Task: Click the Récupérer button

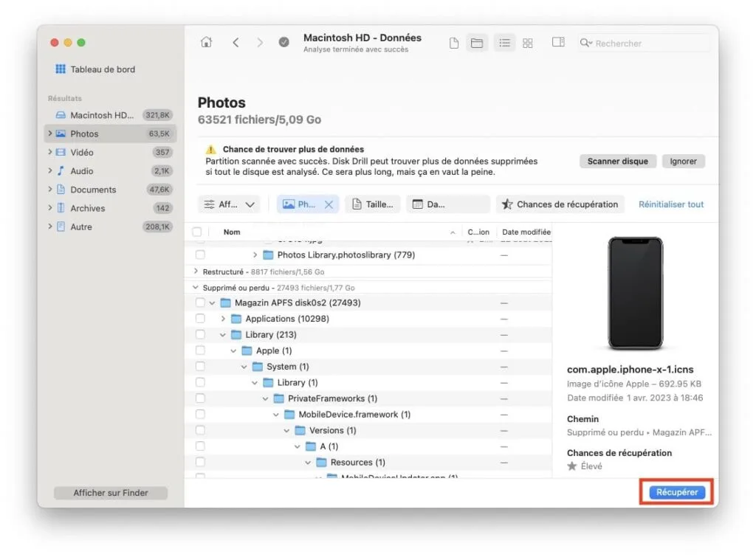Action: (676, 492)
